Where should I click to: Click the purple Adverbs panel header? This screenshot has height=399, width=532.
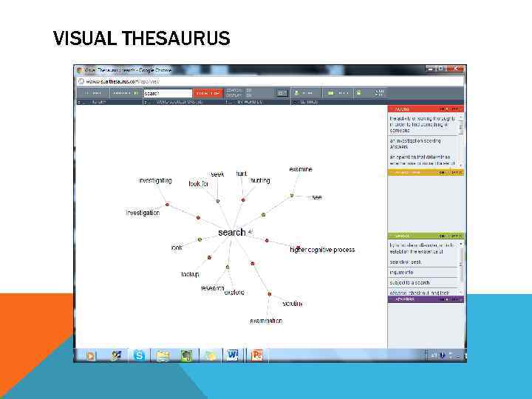(426, 299)
